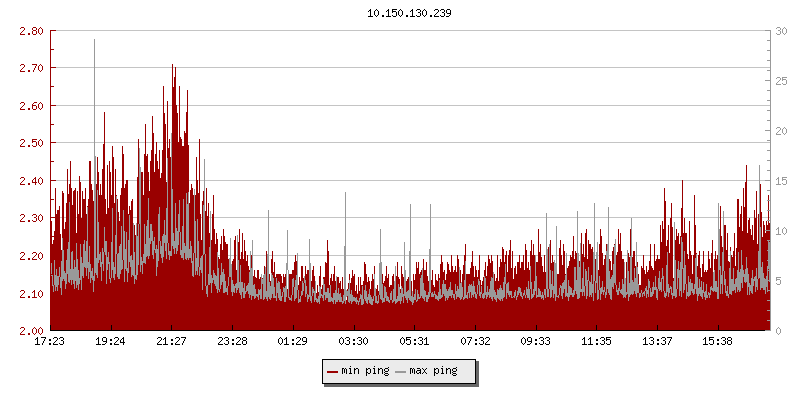This screenshot has width=800, height=400.
Task: Click the 19:24 time axis label
Action: pos(110,341)
